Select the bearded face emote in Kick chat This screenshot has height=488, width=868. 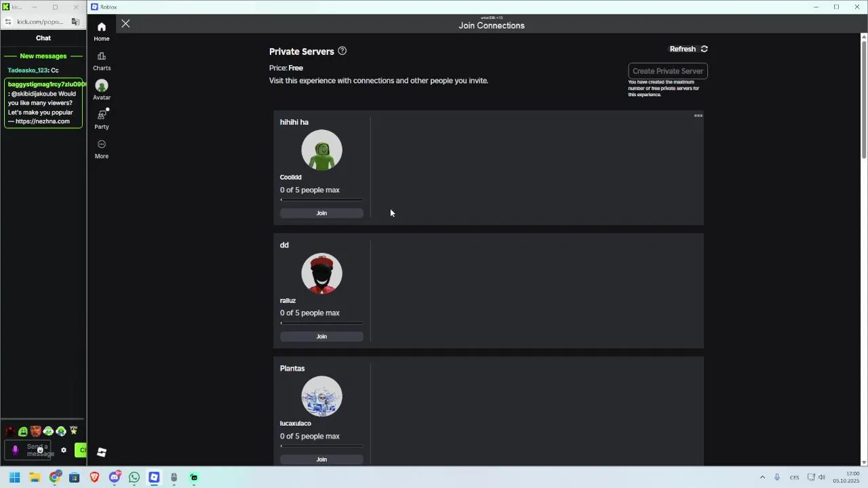(x=36, y=431)
